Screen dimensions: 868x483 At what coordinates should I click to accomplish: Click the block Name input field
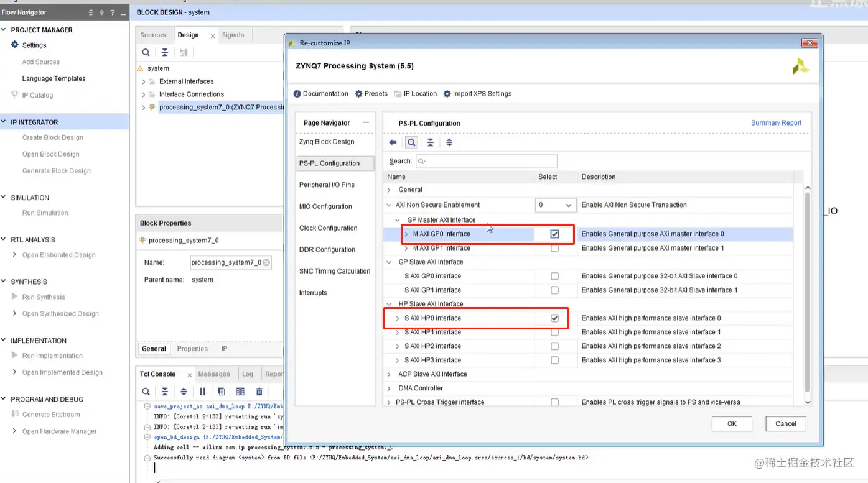coord(231,263)
